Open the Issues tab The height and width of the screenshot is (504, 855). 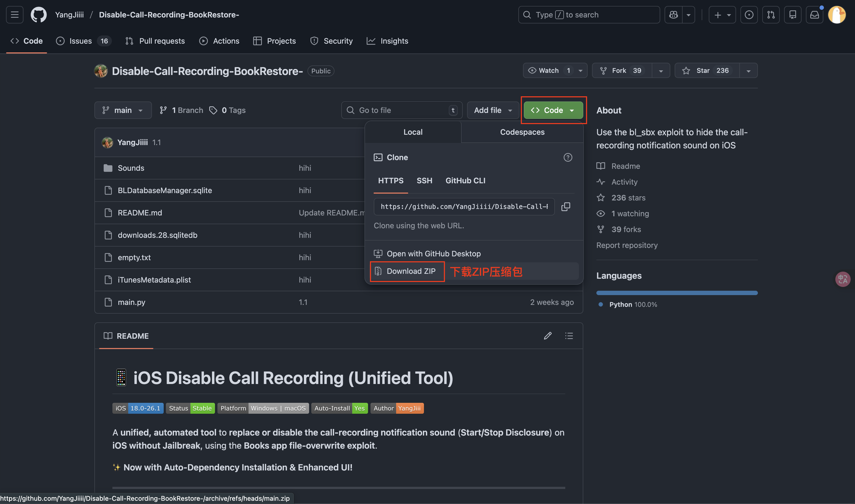[x=80, y=41]
